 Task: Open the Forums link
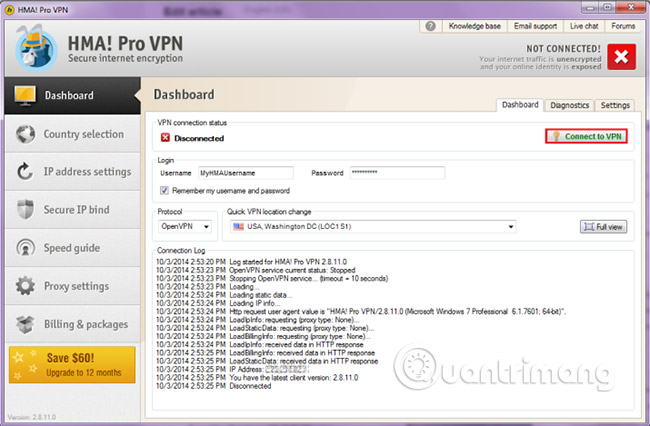(623, 26)
